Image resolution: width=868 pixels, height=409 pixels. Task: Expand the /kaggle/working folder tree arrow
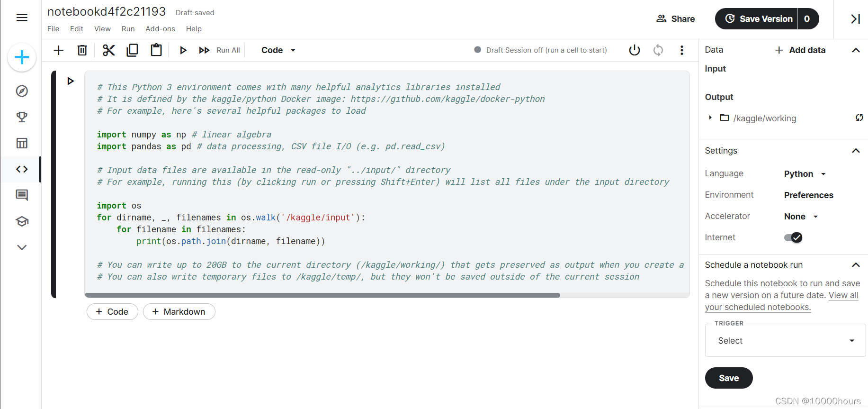coord(710,118)
